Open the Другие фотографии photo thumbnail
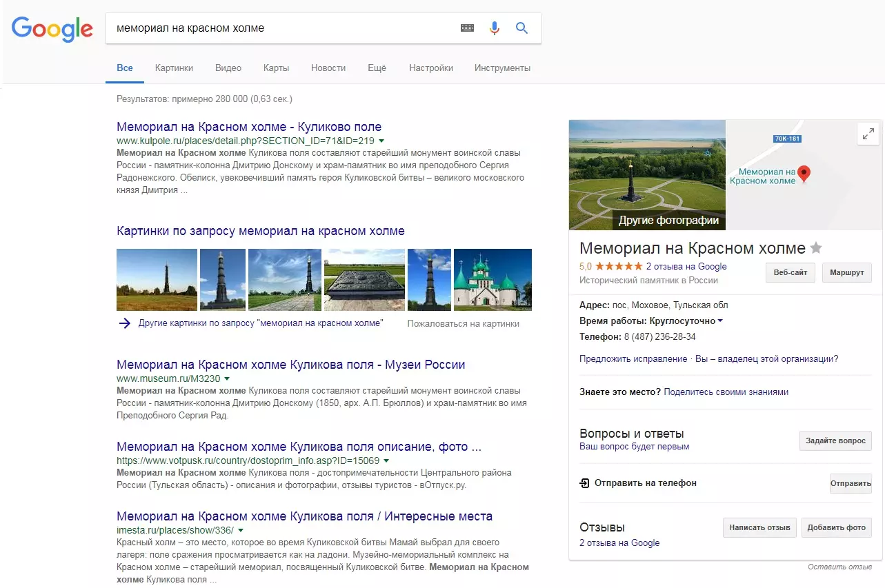This screenshot has width=885, height=588. (647, 175)
